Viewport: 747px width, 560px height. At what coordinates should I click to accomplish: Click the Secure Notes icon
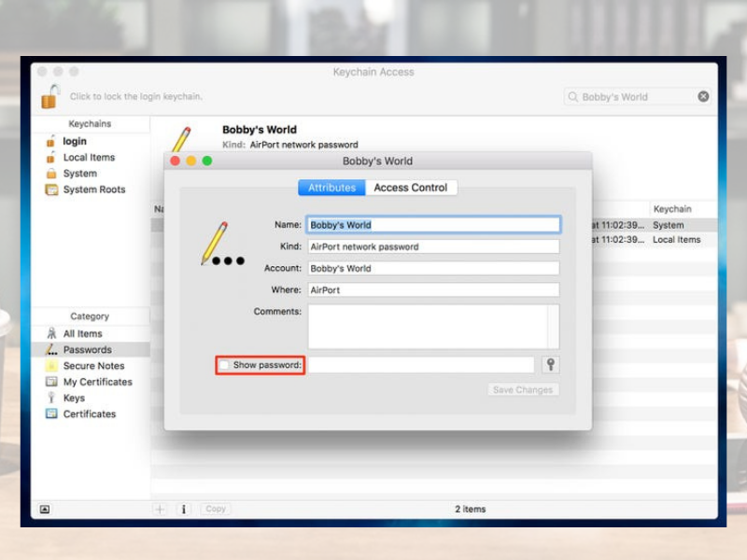(x=51, y=366)
